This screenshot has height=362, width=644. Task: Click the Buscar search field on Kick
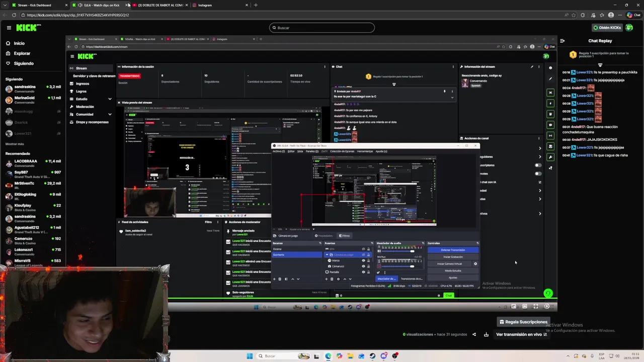pyautogui.click(x=322, y=28)
